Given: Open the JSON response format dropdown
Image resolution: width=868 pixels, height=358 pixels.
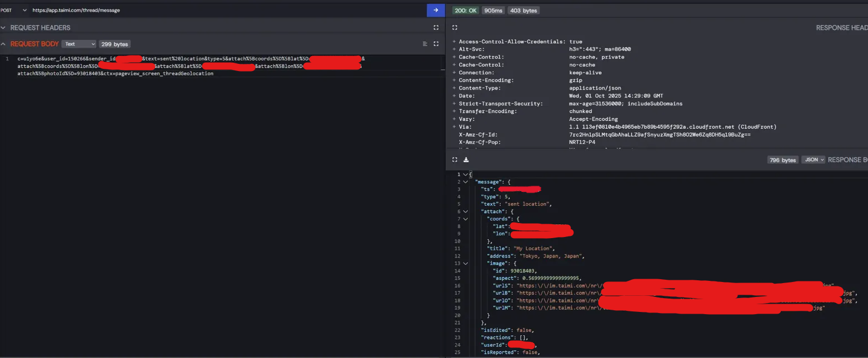Looking at the screenshot, I should pyautogui.click(x=813, y=159).
